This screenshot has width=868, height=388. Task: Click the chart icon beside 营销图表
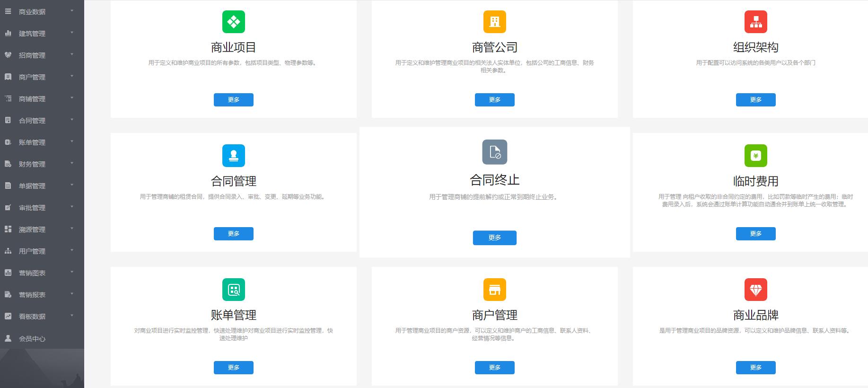coord(8,273)
